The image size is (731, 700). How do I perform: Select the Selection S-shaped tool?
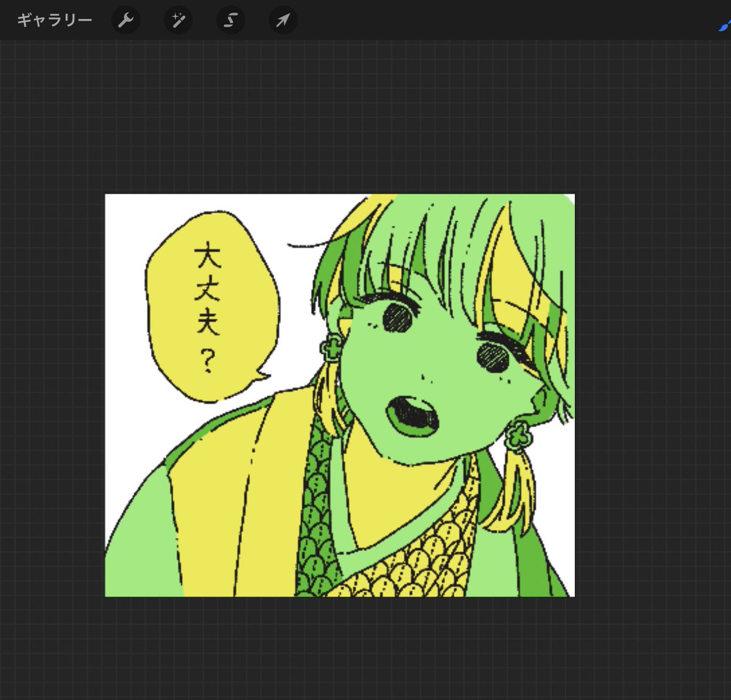pyautogui.click(x=230, y=21)
